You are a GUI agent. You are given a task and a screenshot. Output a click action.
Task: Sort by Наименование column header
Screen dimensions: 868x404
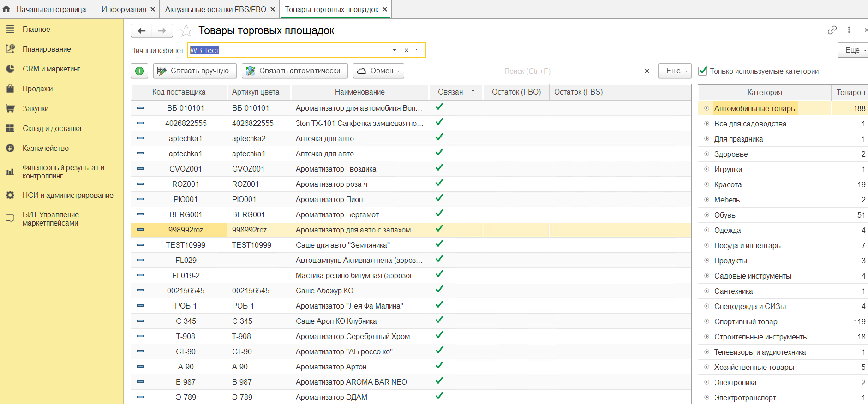pyautogui.click(x=360, y=92)
